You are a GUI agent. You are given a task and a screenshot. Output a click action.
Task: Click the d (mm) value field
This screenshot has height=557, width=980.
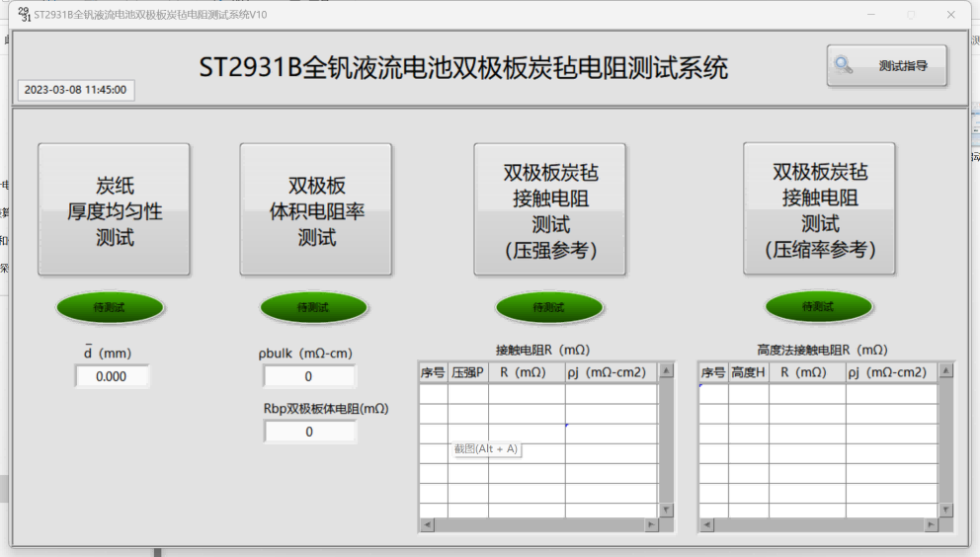point(112,376)
